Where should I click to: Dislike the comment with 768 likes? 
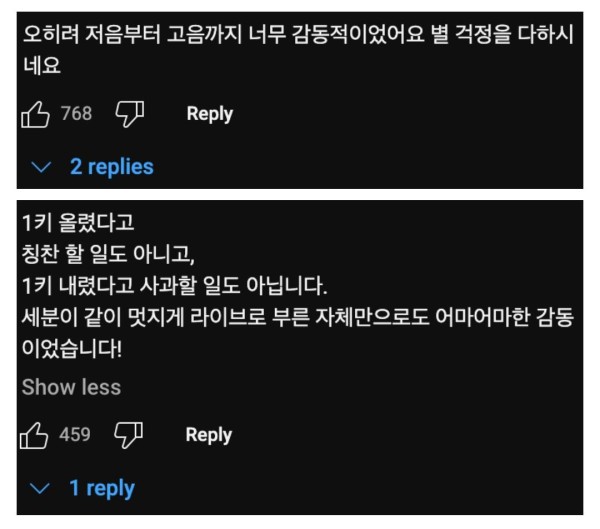pos(130,114)
